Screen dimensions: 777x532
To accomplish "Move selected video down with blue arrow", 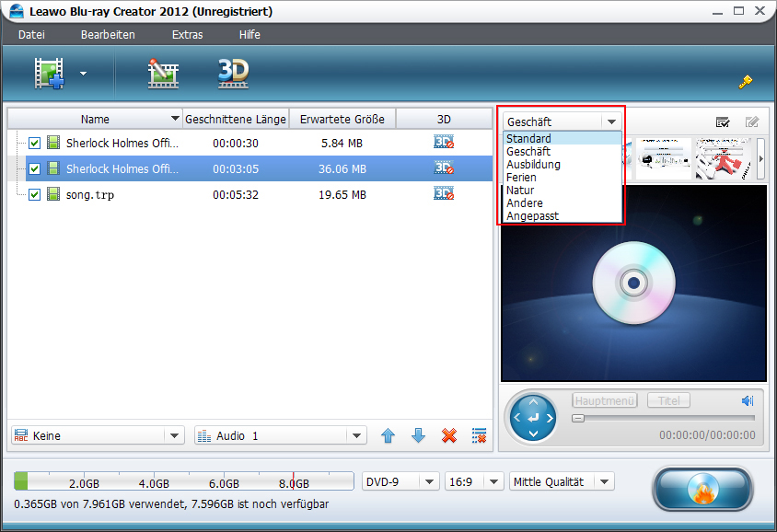I will click(419, 436).
